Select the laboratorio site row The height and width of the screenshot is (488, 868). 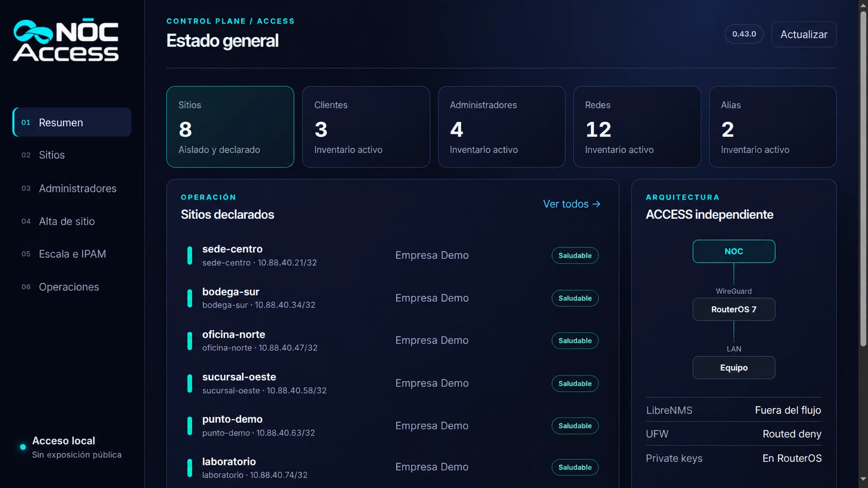pyautogui.click(x=392, y=467)
